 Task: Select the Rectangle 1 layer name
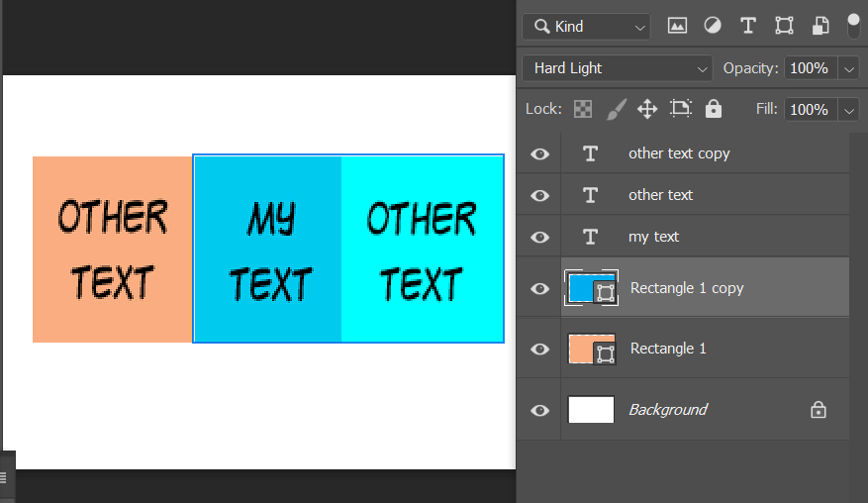(x=668, y=349)
